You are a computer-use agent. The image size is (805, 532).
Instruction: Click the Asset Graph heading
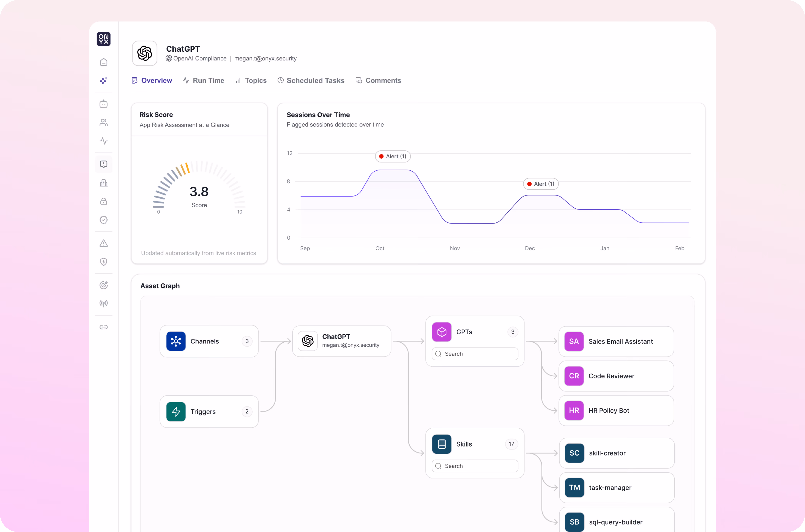coord(160,286)
